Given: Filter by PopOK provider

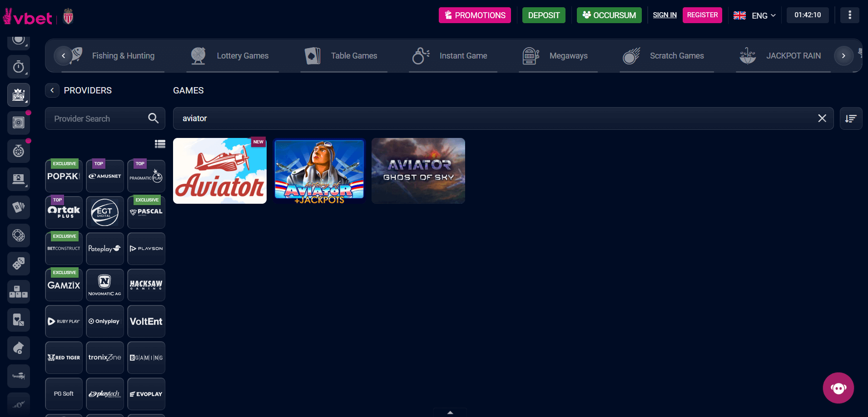Looking at the screenshot, I should pyautogui.click(x=64, y=176).
